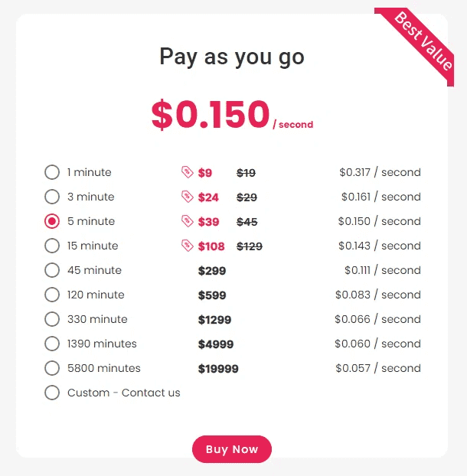Choose the 5 minute radio button
This screenshot has height=476, width=467.
52,221
